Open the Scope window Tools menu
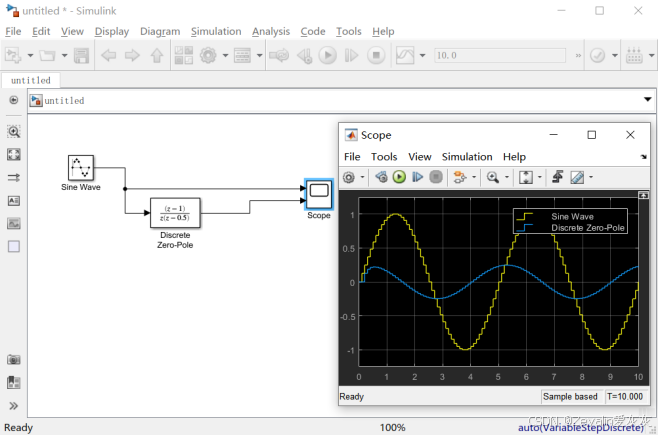Screen dimensions: 659x435 384,157
